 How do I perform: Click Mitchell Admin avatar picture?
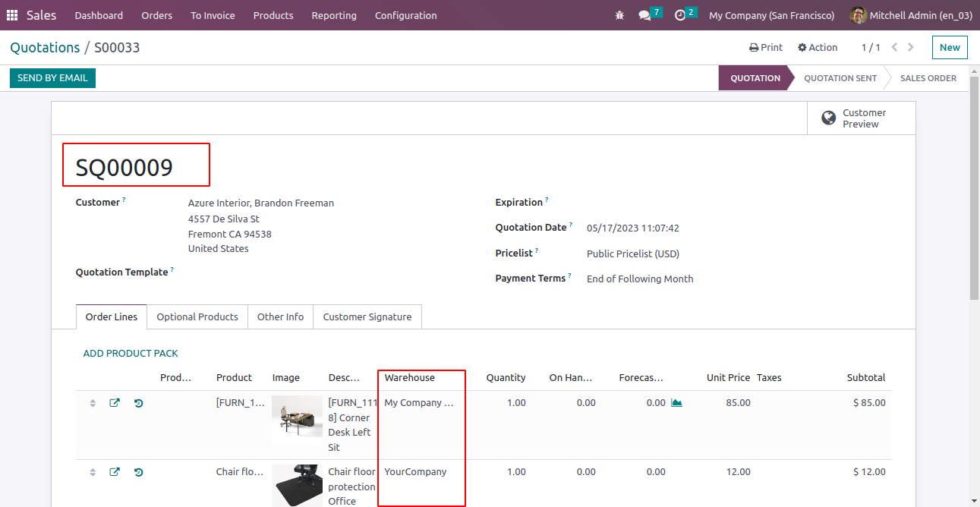(x=858, y=15)
